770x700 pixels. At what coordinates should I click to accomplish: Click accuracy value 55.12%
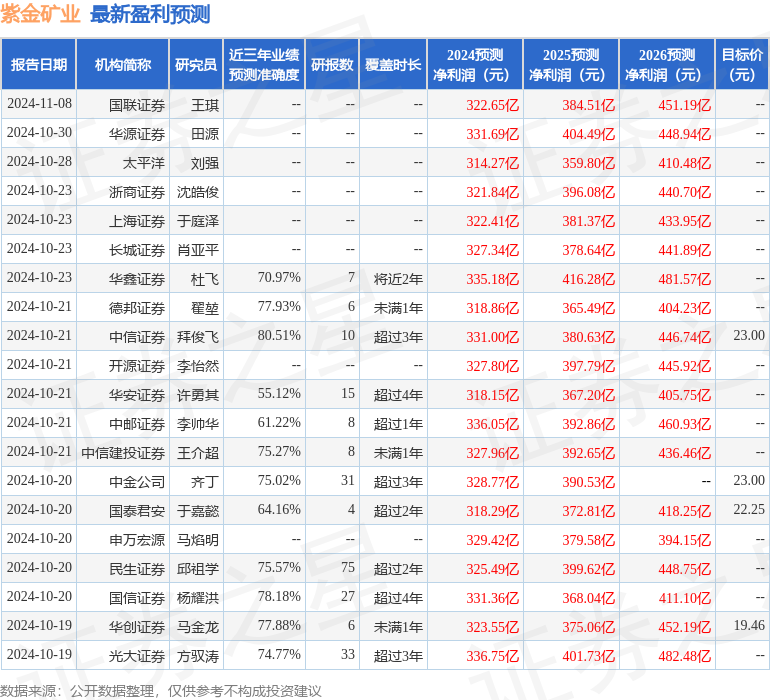pyautogui.click(x=279, y=393)
